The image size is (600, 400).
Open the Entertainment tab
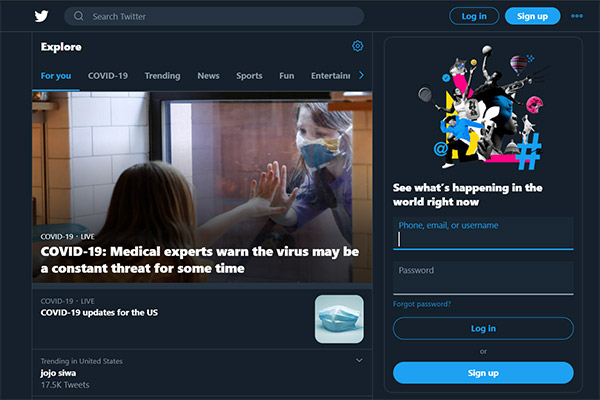point(330,76)
